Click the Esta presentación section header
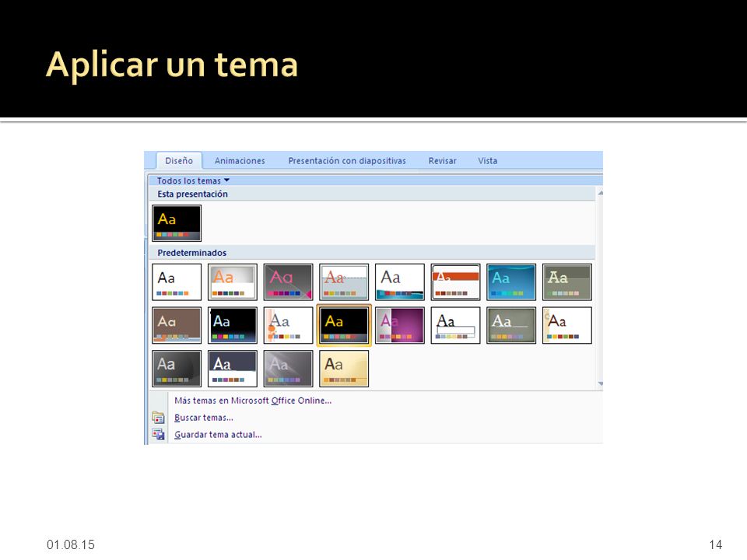 click(372, 194)
